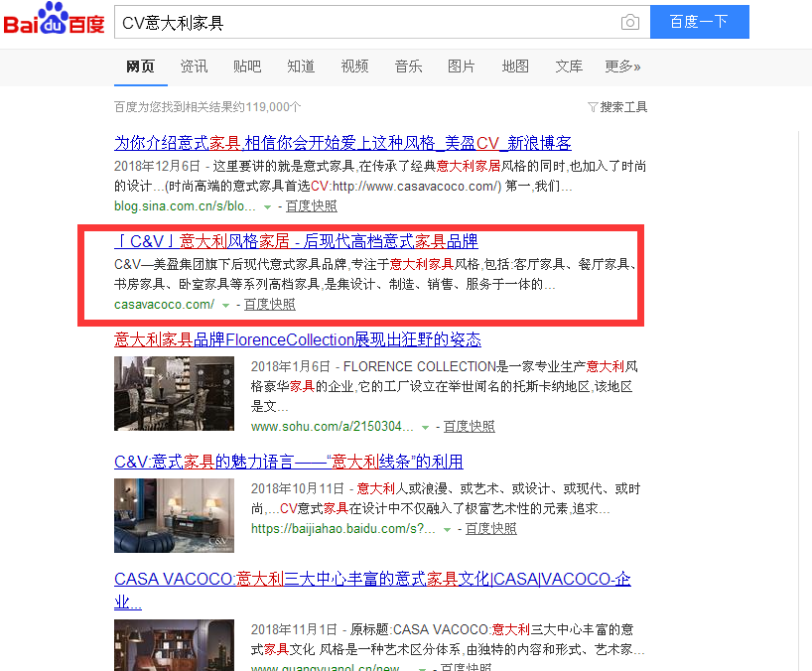Open 「C&V」意大利风格家居 result title
This screenshot has height=671, width=812.
coord(296,241)
